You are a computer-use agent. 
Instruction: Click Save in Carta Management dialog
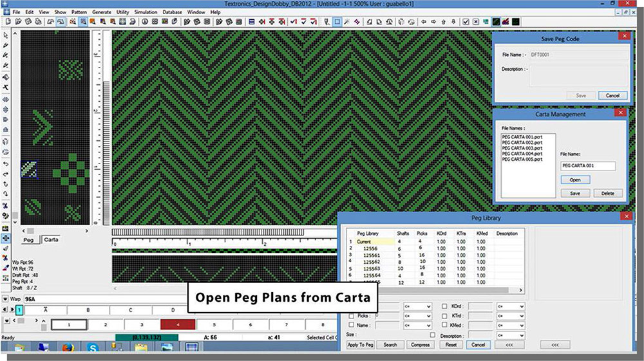click(x=575, y=193)
